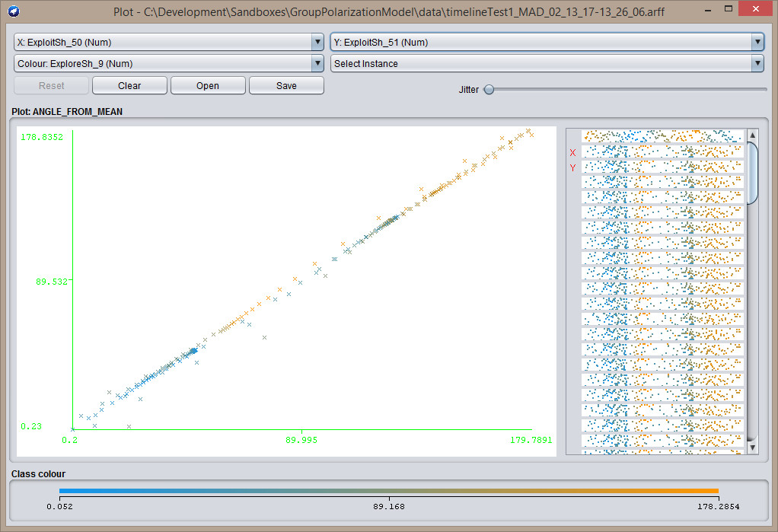Click the Class colour gradient bar
Viewport: 778px width, 532px height.
(388, 491)
